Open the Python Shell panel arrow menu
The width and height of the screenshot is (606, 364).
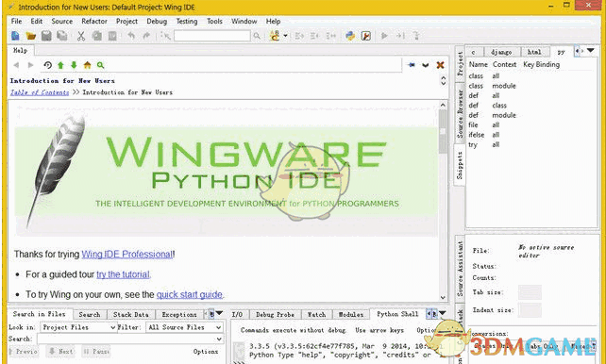click(443, 313)
